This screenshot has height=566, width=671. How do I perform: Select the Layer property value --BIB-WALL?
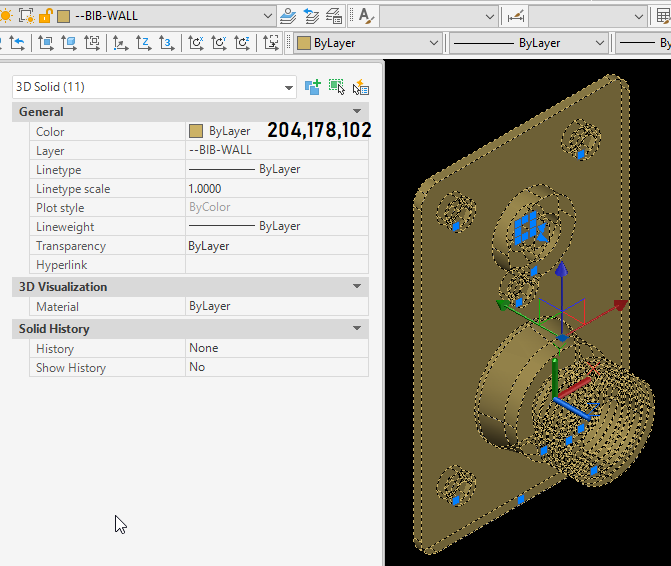(277, 150)
